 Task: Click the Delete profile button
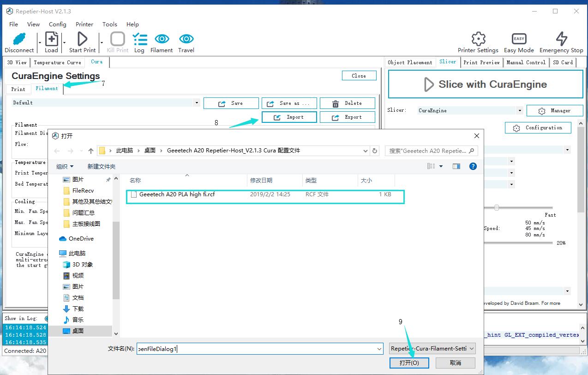tap(348, 103)
